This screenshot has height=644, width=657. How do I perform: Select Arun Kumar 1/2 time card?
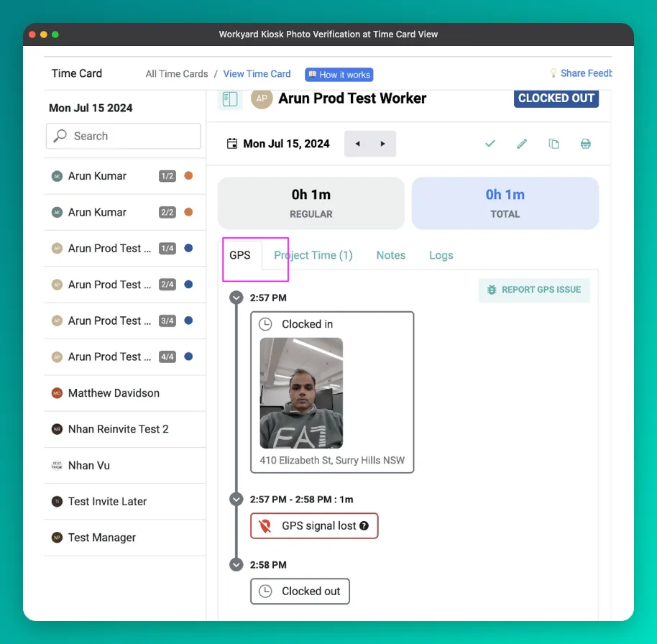[125, 176]
